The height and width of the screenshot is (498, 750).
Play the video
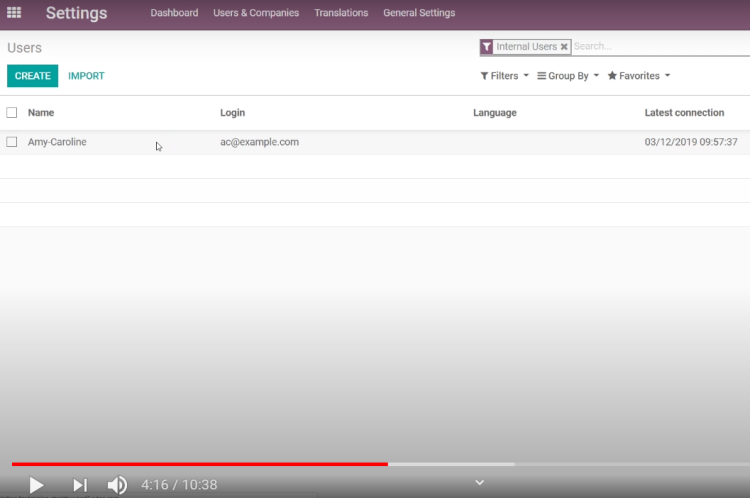click(x=36, y=485)
